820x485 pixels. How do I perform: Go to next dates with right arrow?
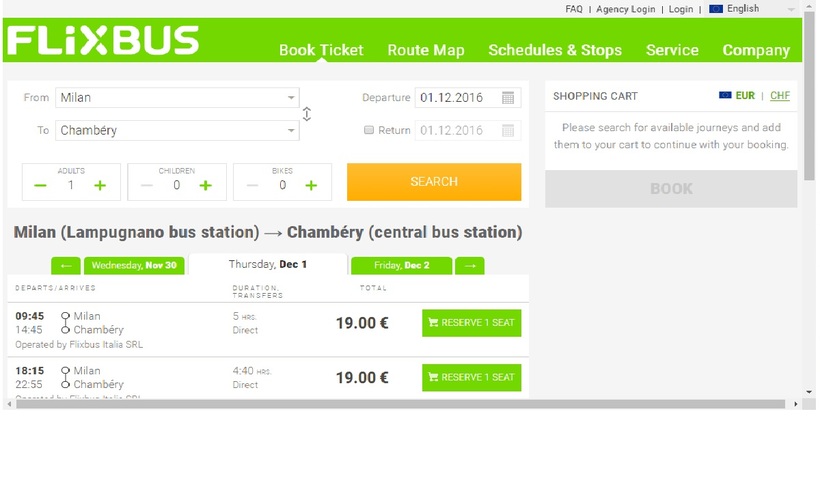469,266
